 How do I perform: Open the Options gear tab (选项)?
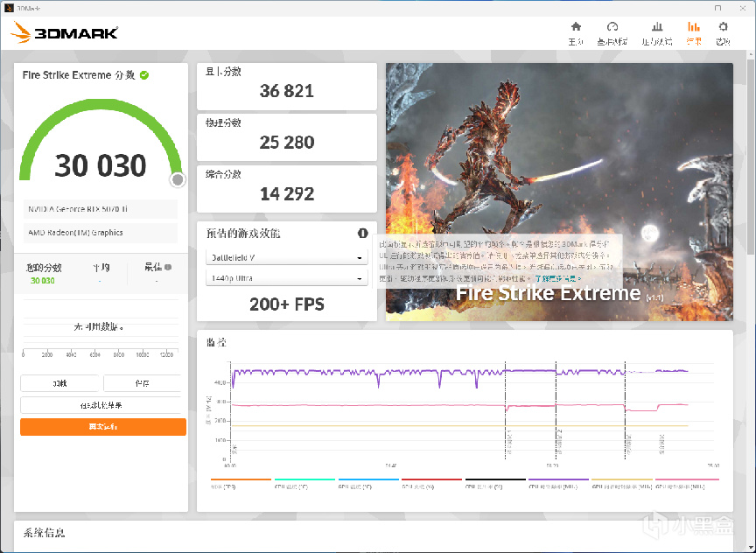pos(723,33)
